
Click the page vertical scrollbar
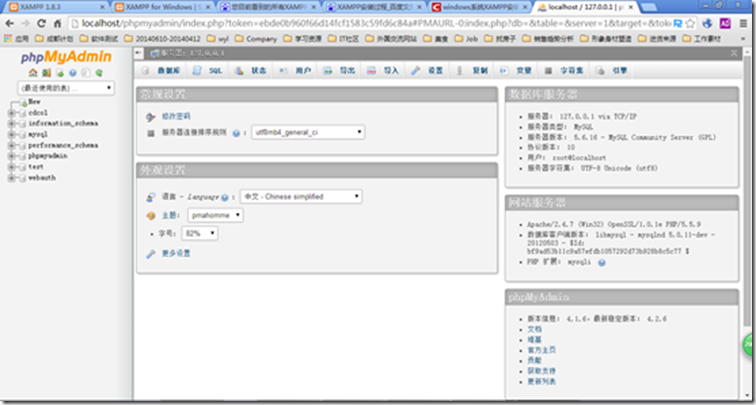[747, 193]
